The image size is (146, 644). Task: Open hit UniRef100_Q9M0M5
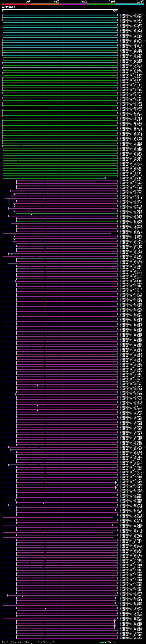[x=131, y=17]
